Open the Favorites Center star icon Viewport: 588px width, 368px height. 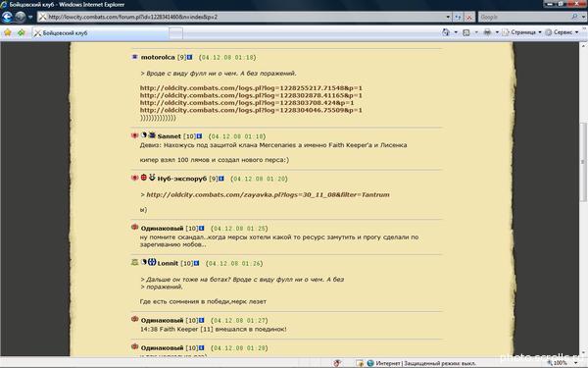pyautogui.click(x=8, y=32)
